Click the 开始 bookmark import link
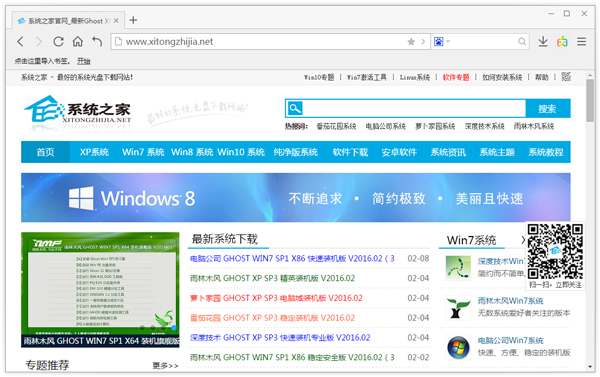 click(x=83, y=61)
